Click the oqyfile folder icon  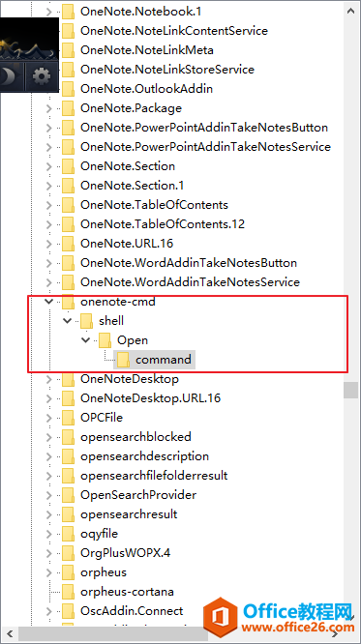68,534
